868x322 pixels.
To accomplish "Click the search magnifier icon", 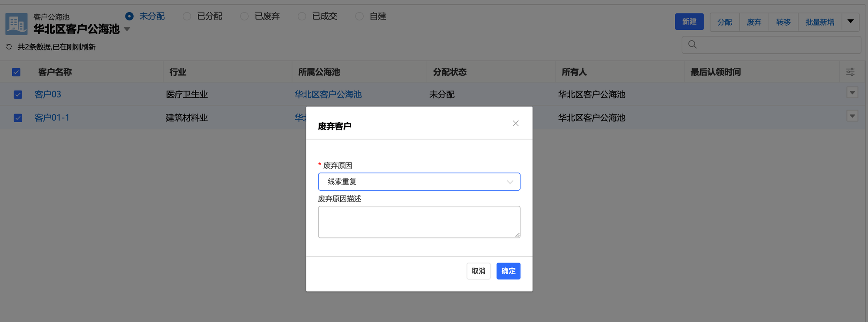I will [x=692, y=45].
